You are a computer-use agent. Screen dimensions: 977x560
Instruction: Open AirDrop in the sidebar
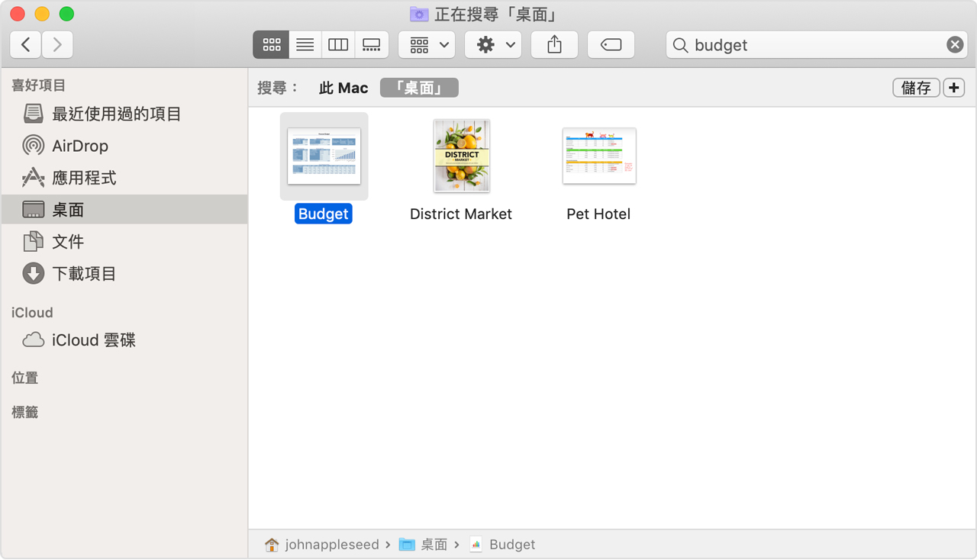tap(79, 146)
